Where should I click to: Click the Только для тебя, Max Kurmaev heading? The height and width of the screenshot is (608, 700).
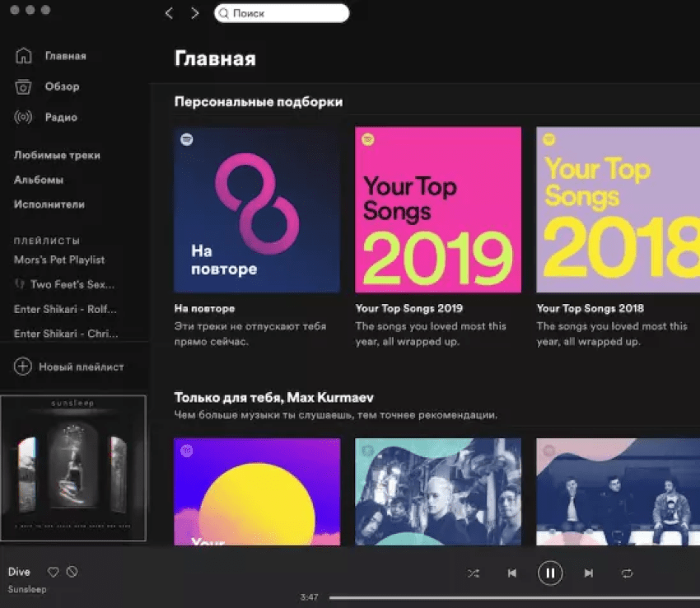pyautogui.click(x=273, y=397)
